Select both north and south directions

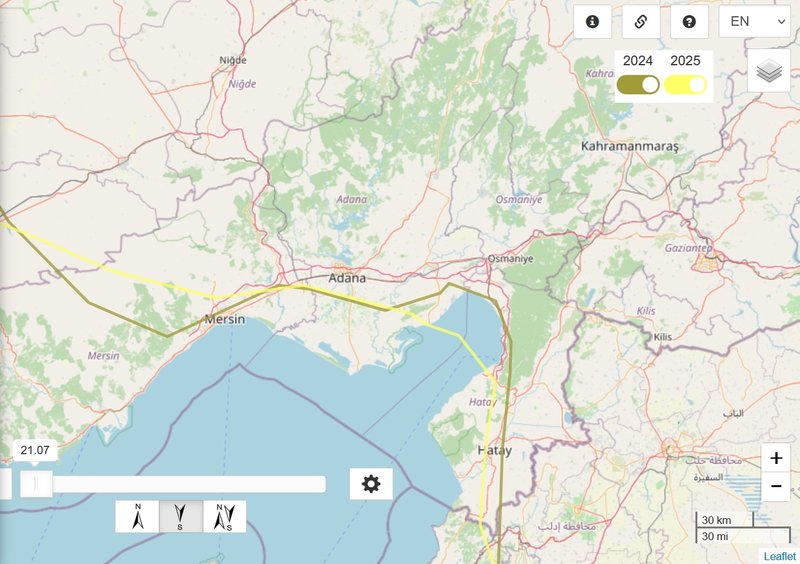tap(224, 517)
